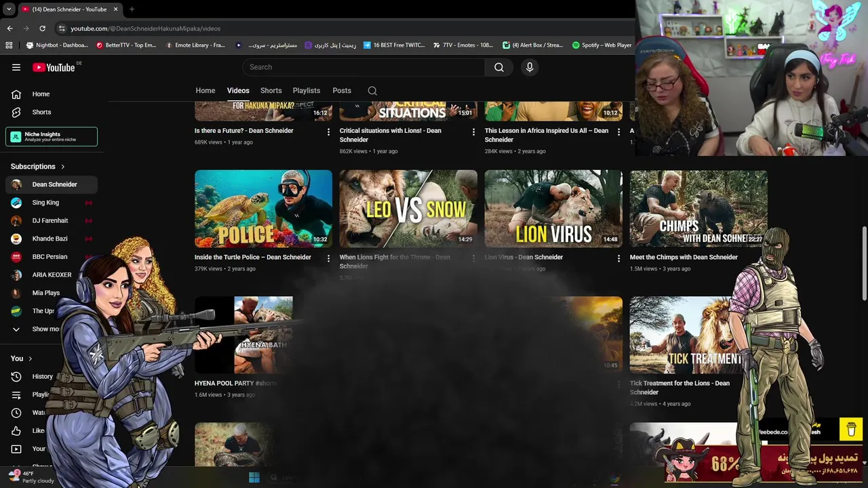Open Niche Insights extension panel
Screen dimensions: 868x488
pyautogui.click(x=52, y=136)
